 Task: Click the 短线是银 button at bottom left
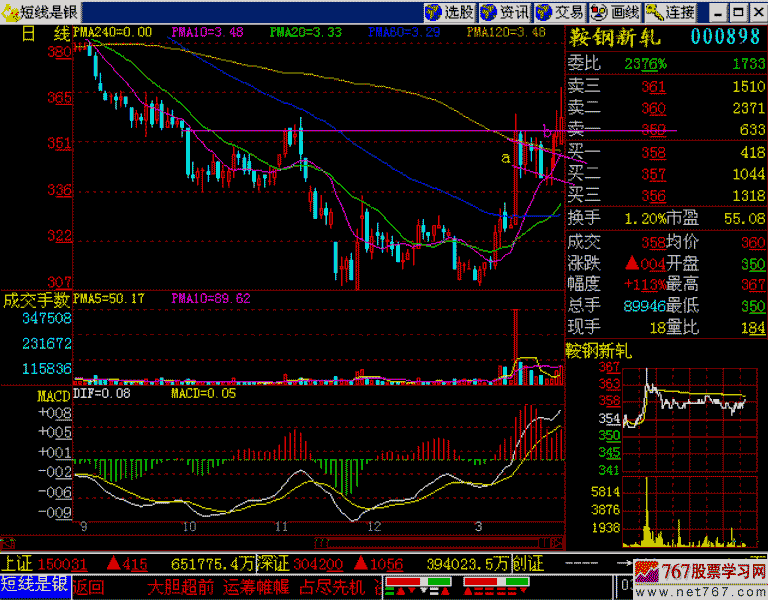pyautogui.click(x=34, y=585)
